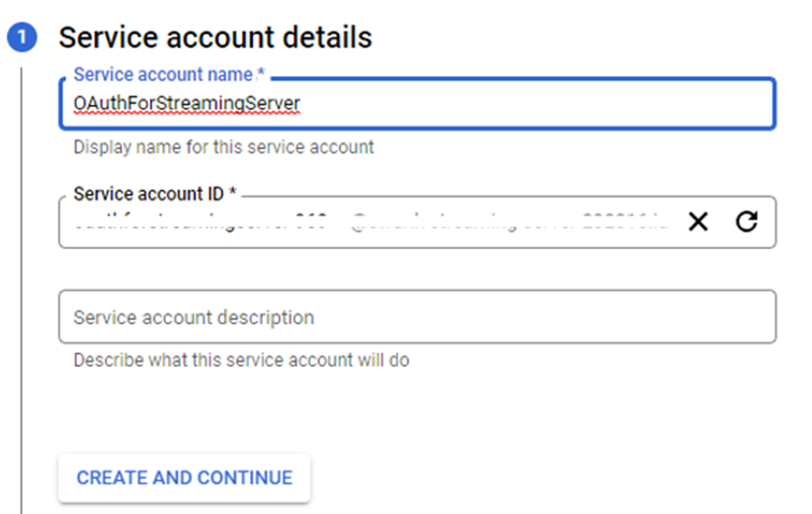Click 'Describe what this service account will do' hint
This screenshot has height=514, width=812.
coord(241,361)
